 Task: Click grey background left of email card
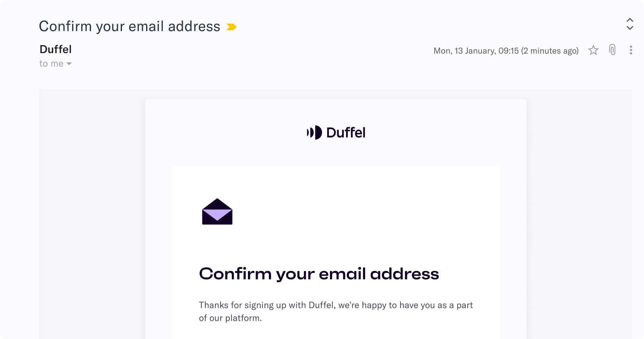[x=92, y=213]
